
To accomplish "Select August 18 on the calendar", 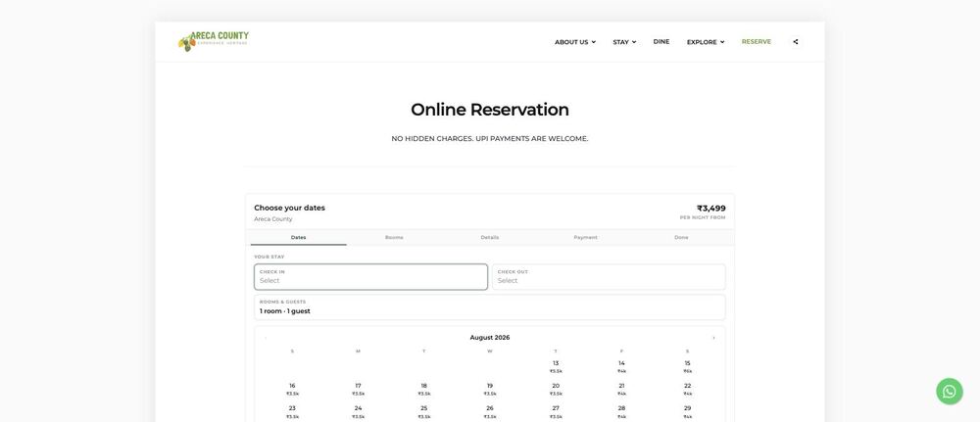I will point(423,390).
